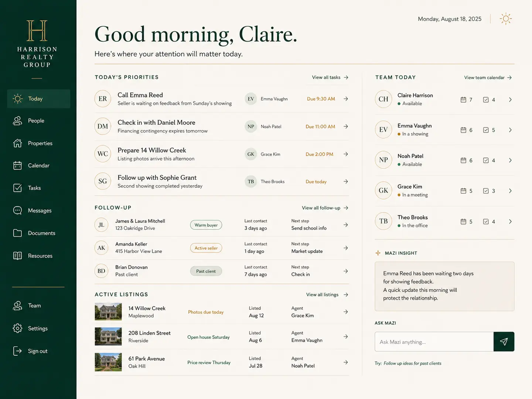
Task: Open the View all follow-up link
Action: [x=325, y=208]
